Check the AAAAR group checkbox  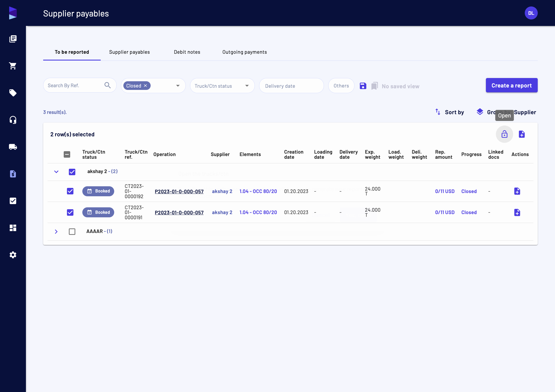pyautogui.click(x=72, y=232)
